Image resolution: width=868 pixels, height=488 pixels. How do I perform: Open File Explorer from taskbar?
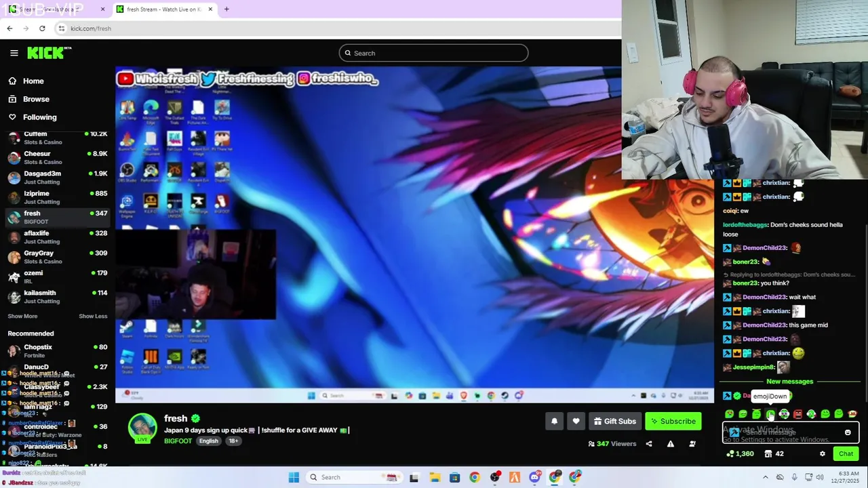coord(434,477)
